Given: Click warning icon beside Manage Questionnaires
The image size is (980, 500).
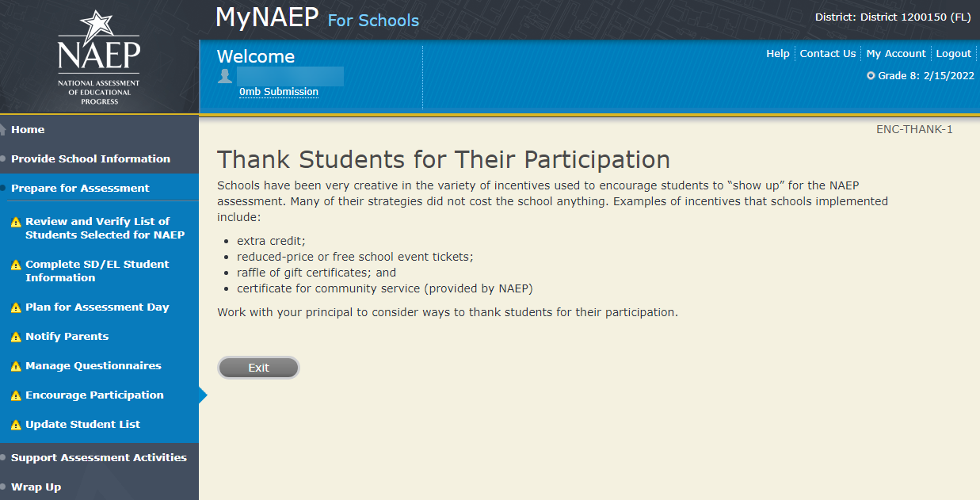Looking at the screenshot, I should coord(16,366).
